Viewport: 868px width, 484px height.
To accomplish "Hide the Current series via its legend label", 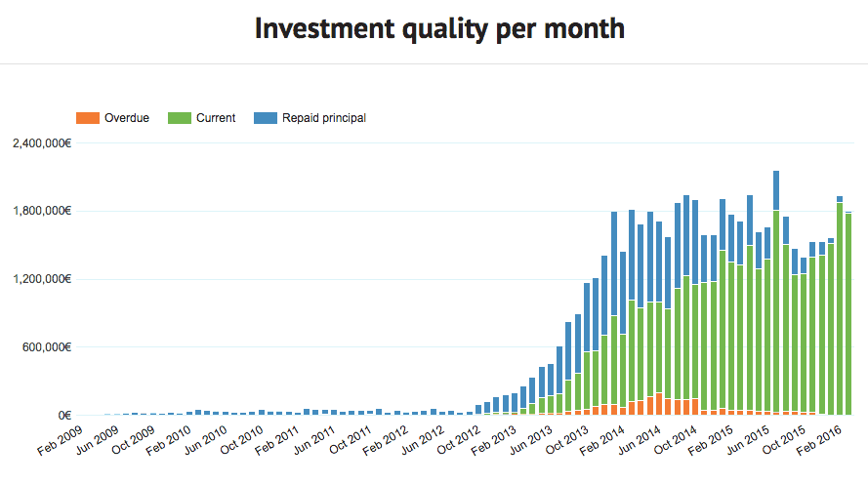I will point(215,118).
